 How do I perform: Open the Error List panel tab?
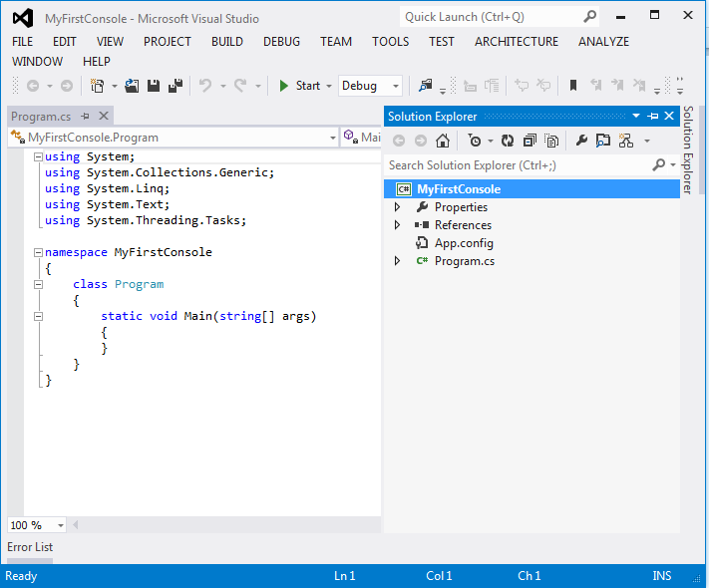[30, 547]
